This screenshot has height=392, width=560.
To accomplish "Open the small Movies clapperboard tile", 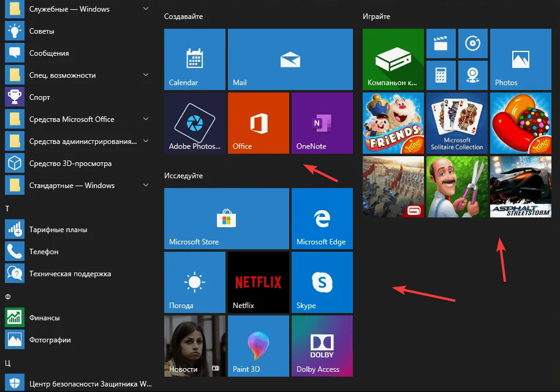I will click(441, 43).
